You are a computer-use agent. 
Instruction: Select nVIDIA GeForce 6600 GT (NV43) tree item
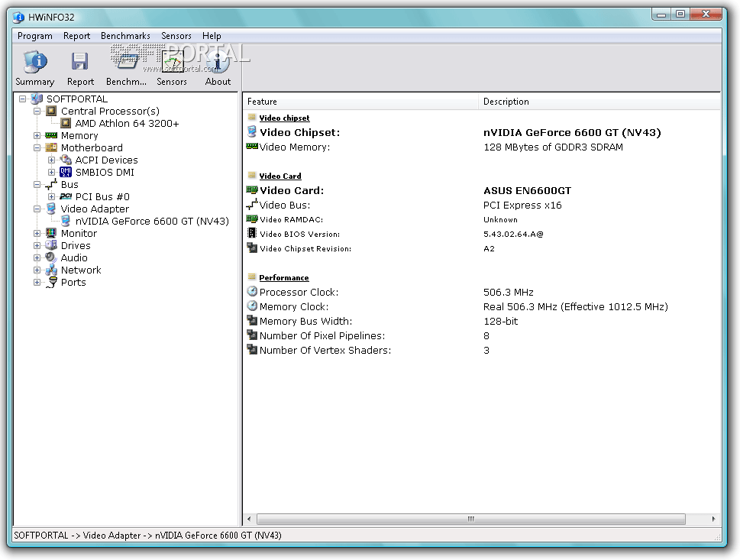152,221
